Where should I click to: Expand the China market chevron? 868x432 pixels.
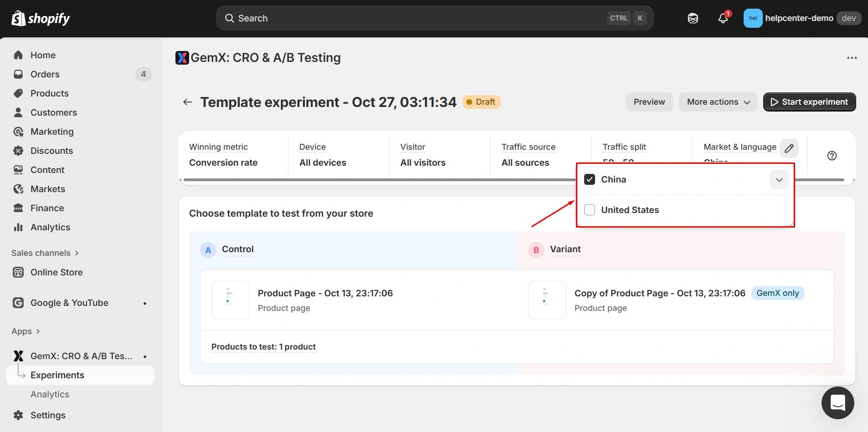point(779,180)
